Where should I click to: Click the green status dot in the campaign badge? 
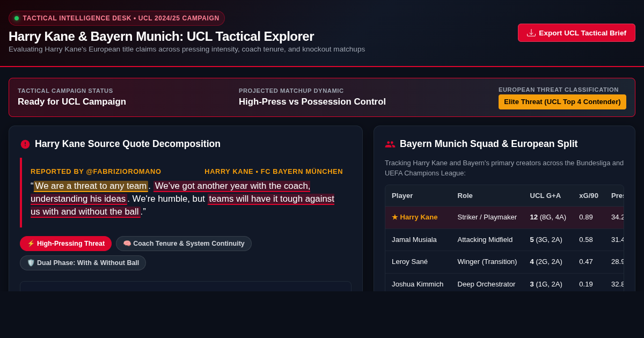tap(17, 18)
